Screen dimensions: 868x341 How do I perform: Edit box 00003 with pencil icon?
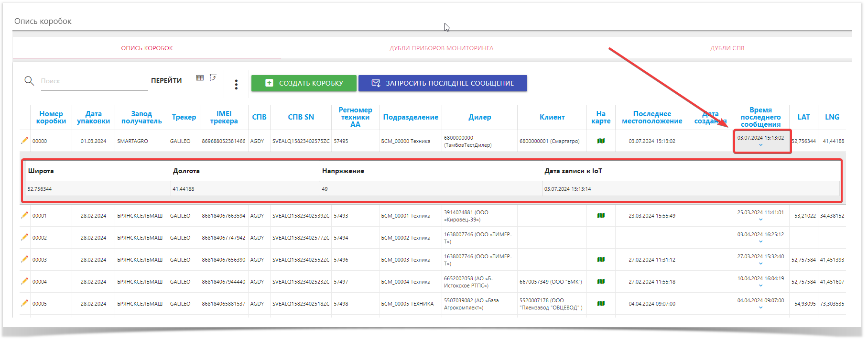(x=25, y=259)
